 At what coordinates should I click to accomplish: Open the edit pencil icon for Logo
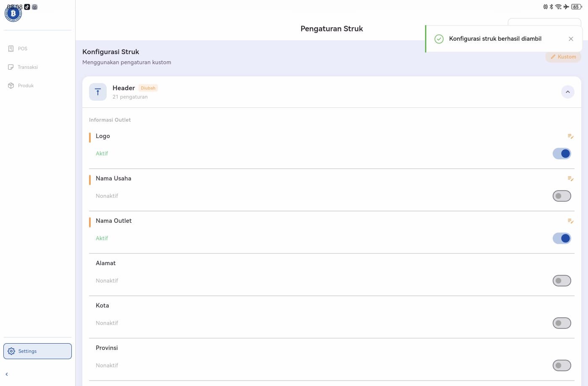pyautogui.click(x=570, y=136)
